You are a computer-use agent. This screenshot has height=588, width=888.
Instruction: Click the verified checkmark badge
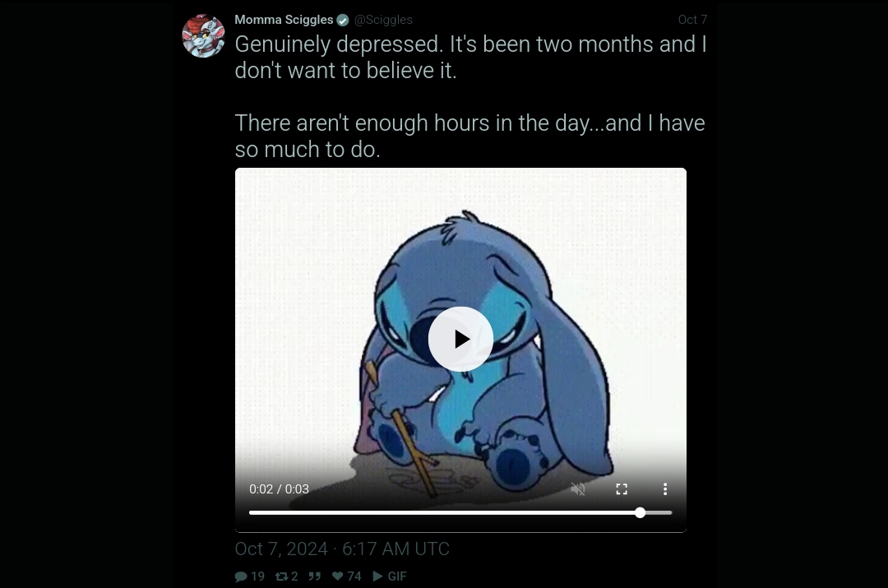click(343, 21)
